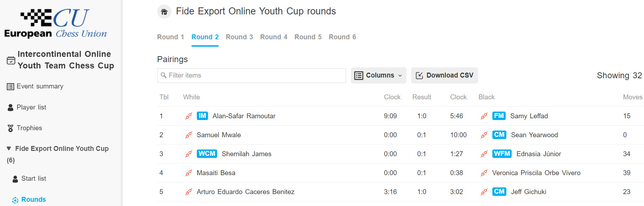The image size is (644, 206).
Task: Collapse Fide Export Online Youth Cup section
Action: tap(9, 149)
